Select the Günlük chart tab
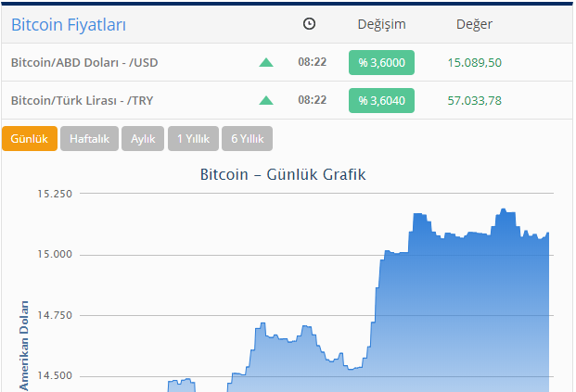Image resolution: width=576 pixels, height=392 pixels. (30, 139)
